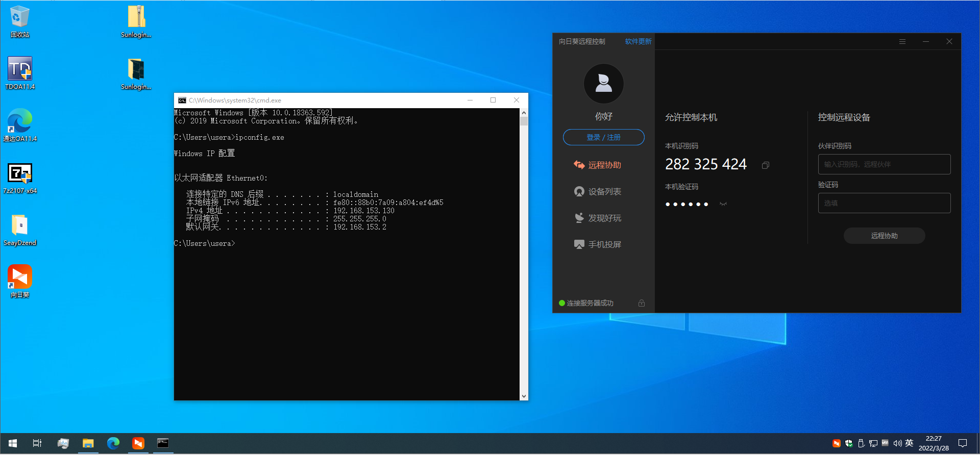
Task: Click the Sunlogin tray icon
Action: tap(837, 443)
